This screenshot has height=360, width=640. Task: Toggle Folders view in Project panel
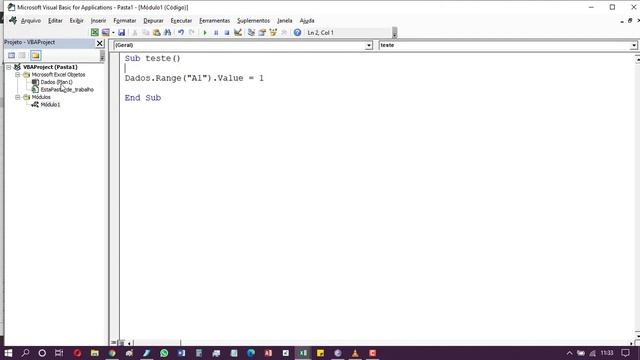[36, 55]
